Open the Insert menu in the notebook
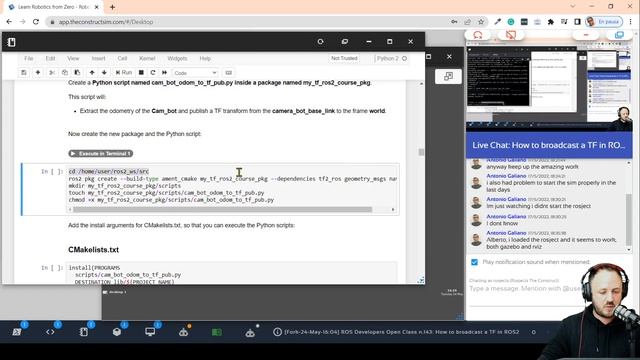640x360 pixels. coord(98,58)
